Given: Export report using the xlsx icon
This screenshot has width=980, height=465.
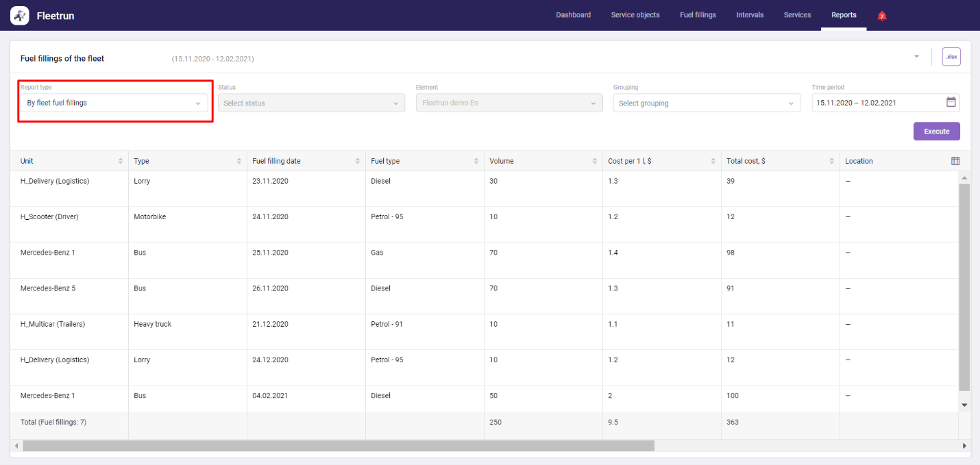Looking at the screenshot, I should tap(951, 57).
